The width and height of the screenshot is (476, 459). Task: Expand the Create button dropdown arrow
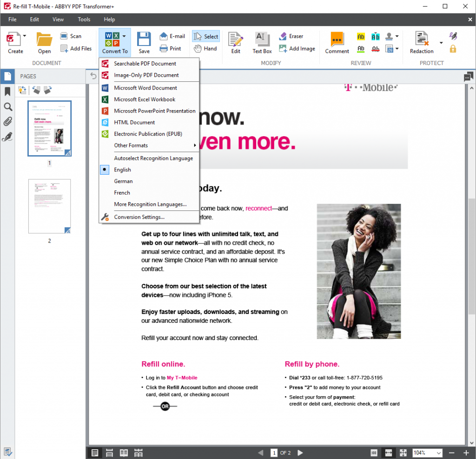point(25,36)
